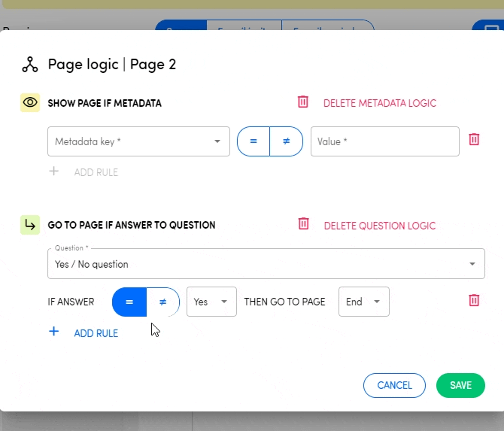Click Delete Metadata Logic link
504x431 pixels.
379,103
